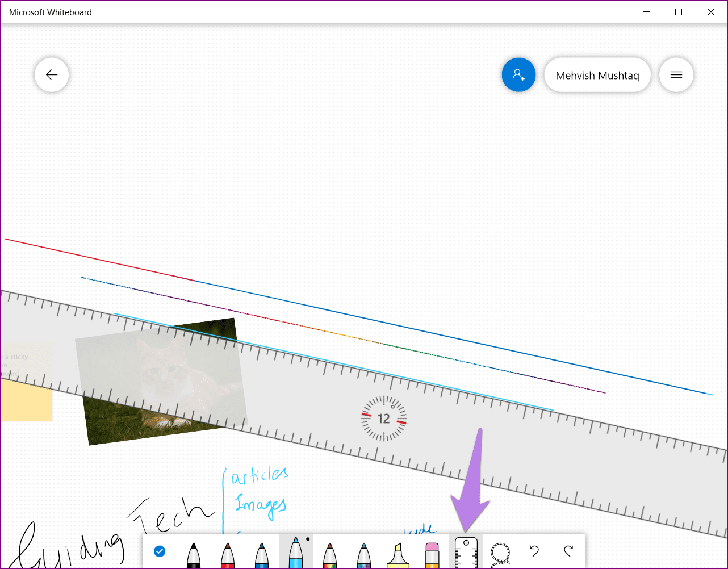This screenshot has height=569, width=728.
Task: Select the yellow sticky note
Action: tap(26, 382)
